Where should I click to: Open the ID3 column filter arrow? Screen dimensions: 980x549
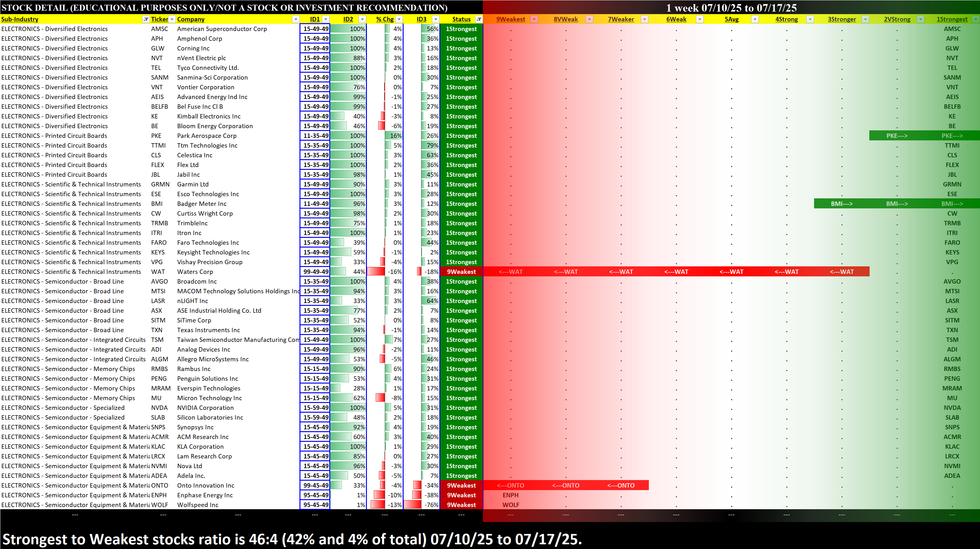coord(436,19)
